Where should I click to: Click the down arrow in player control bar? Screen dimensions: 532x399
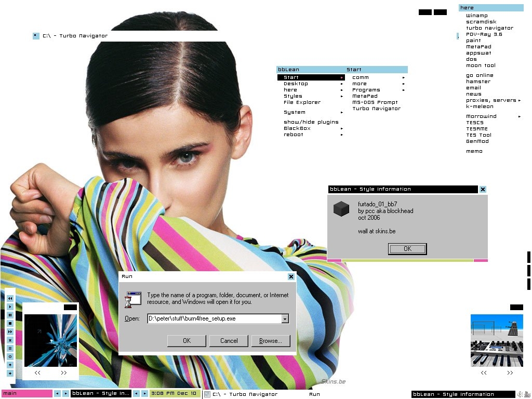(10, 373)
